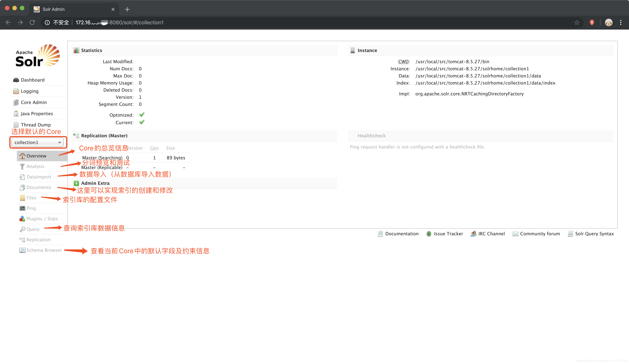Open the browser three-dot menu
The height and width of the screenshot is (364, 629).
[x=621, y=23]
